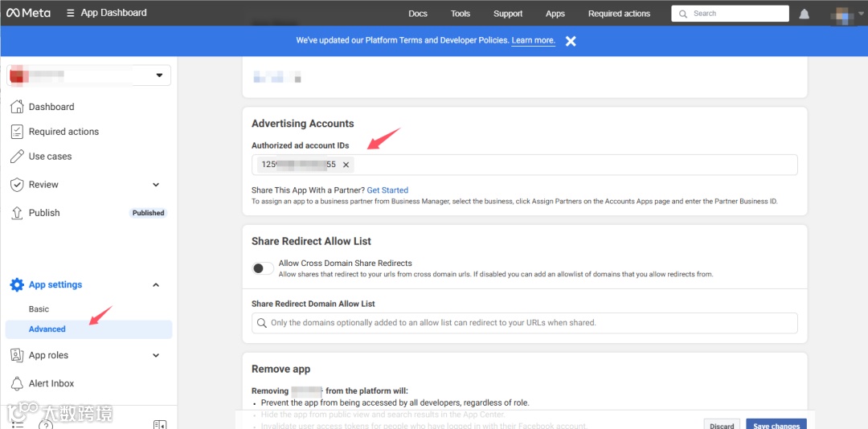Viewport: 868px width, 429px height.
Task: Open Alert Inbox in the sidebar
Action: (51, 383)
